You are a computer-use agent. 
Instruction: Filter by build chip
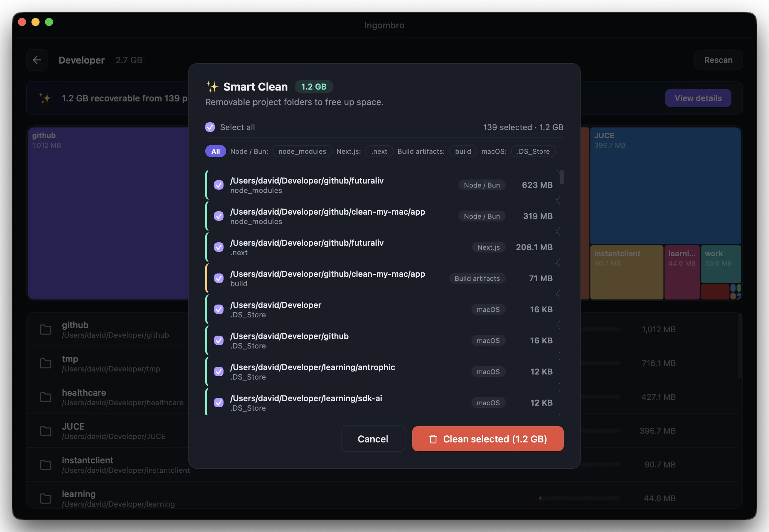(463, 151)
